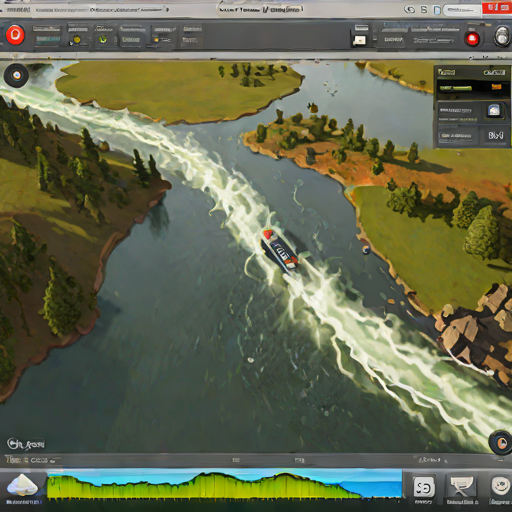Click the round orange icon at the map's lower-right edge

500,443
